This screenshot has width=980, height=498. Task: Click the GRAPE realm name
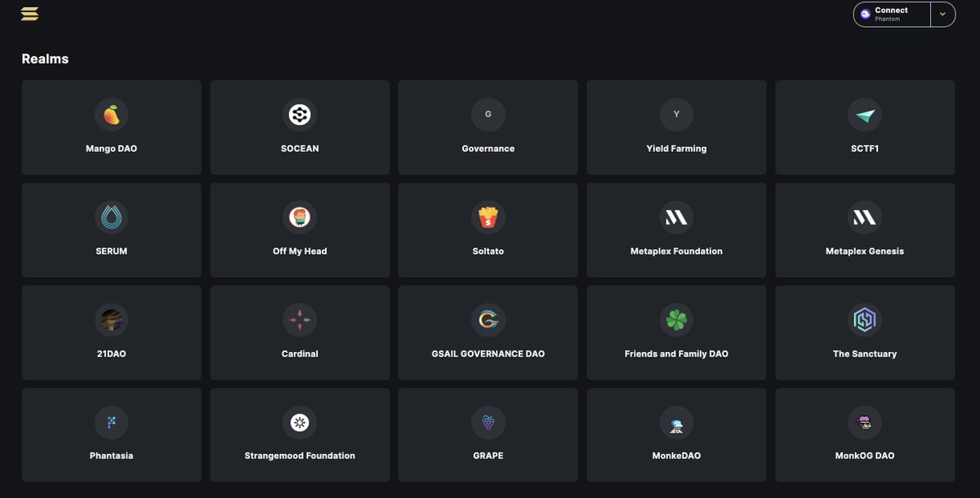pos(488,456)
